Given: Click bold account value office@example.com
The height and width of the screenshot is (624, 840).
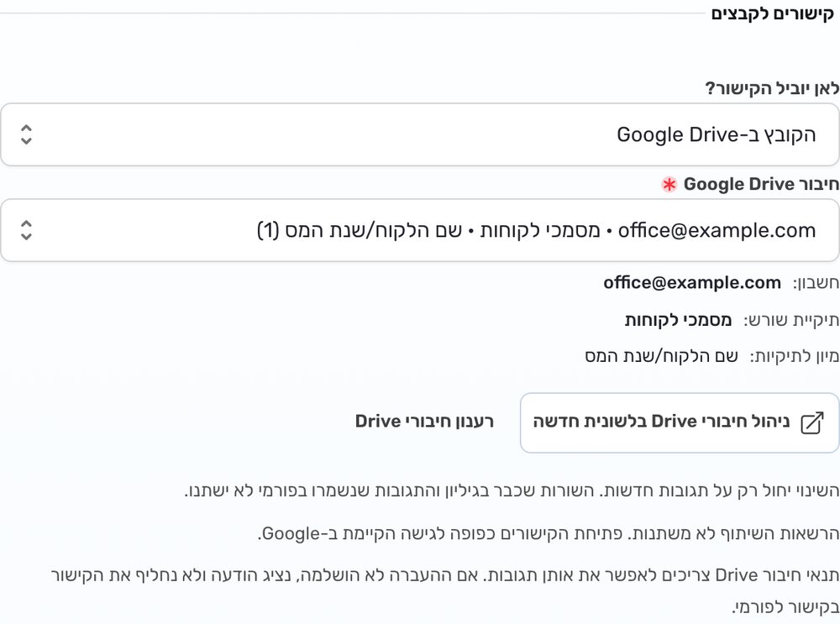Looking at the screenshot, I should 692,282.
